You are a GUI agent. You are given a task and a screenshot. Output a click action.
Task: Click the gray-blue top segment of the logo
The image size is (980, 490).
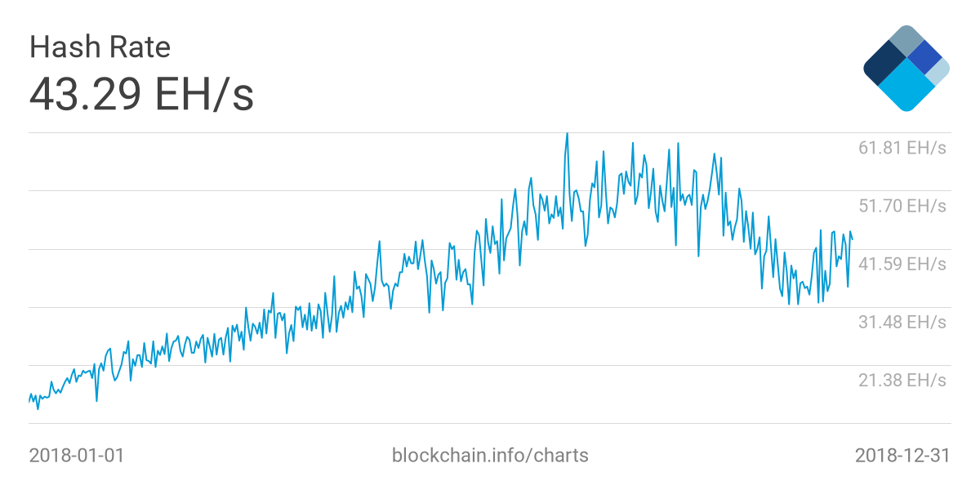coord(905,41)
